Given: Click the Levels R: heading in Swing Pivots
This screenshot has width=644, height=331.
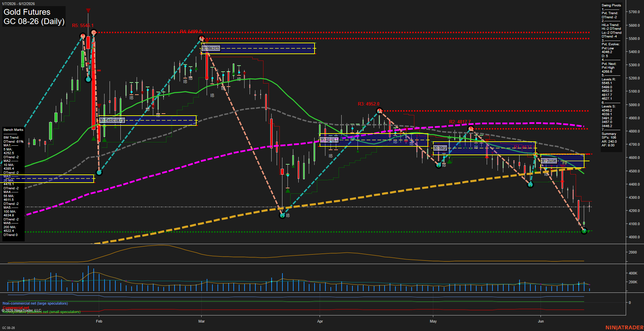Looking at the screenshot, I should coord(608,79).
